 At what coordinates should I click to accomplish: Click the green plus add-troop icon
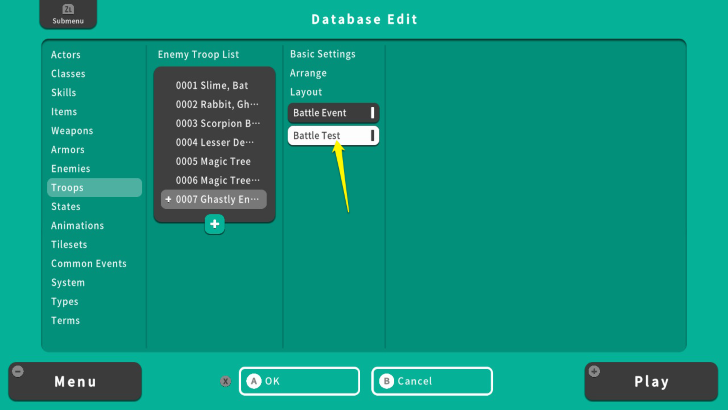coord(214,224)
